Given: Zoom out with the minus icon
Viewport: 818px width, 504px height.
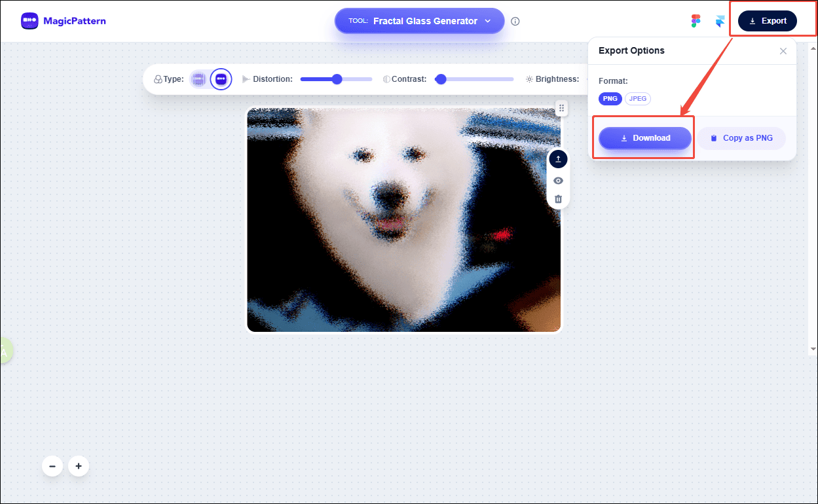Looking at the screenshot, I should [x=52, y=466].
